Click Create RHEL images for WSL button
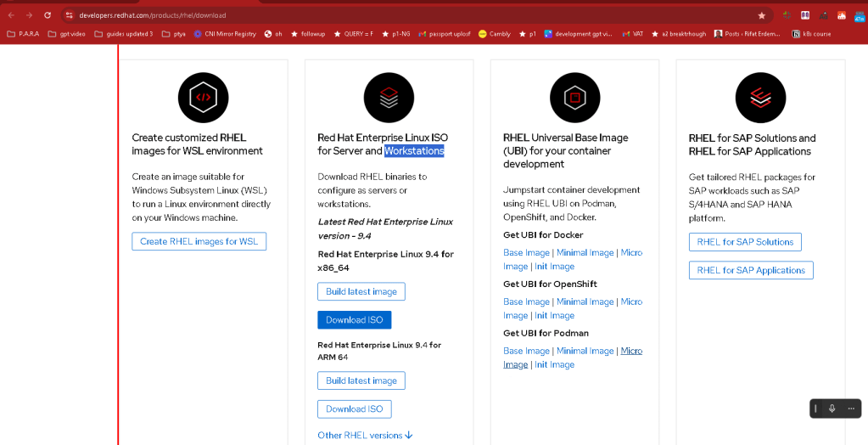 click(199, 242)
